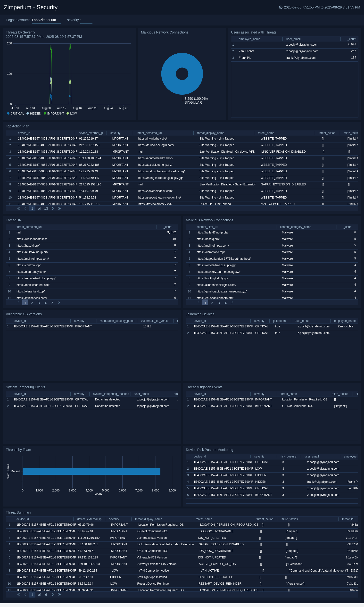Viewport: 364px width, 607px height.
Task: Click LINK_VERIFICATION_DISABLED threat name cell
Action: [x=283, y=152]
